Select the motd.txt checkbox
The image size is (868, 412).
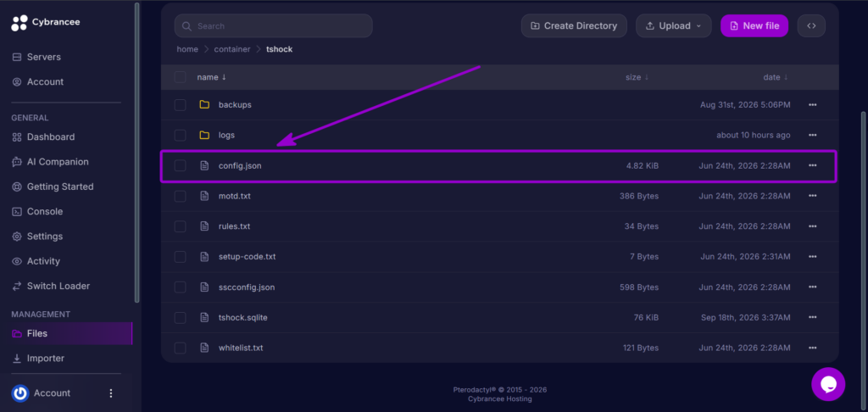(180, 196)
